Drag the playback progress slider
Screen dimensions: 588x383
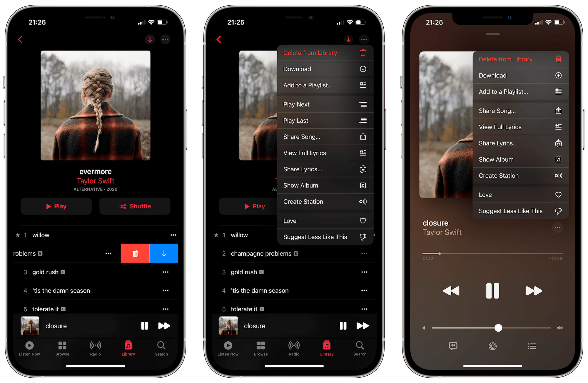[x=440, y=254]
